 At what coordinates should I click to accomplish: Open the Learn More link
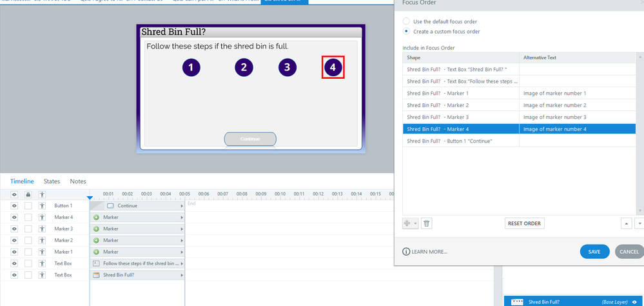click(429, 252)
